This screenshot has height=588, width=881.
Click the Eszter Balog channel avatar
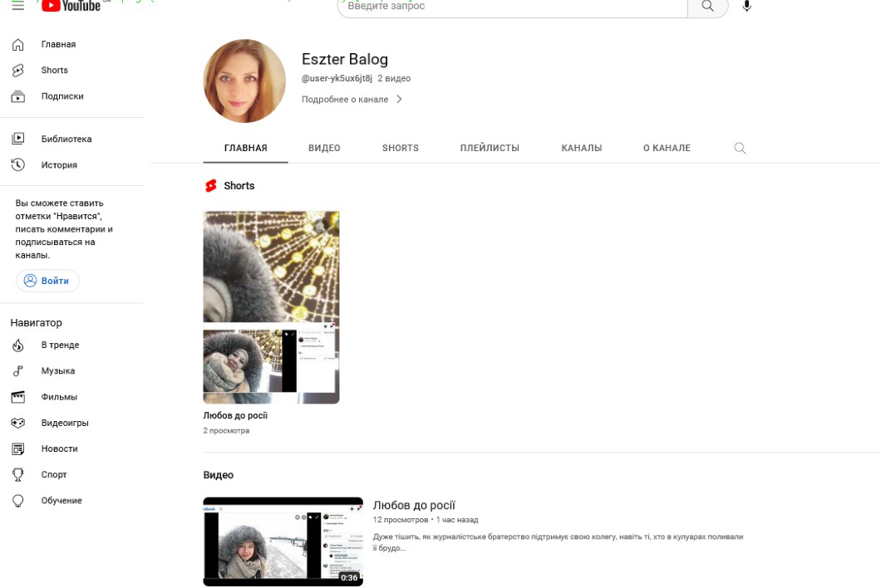(x=244, y=81)
